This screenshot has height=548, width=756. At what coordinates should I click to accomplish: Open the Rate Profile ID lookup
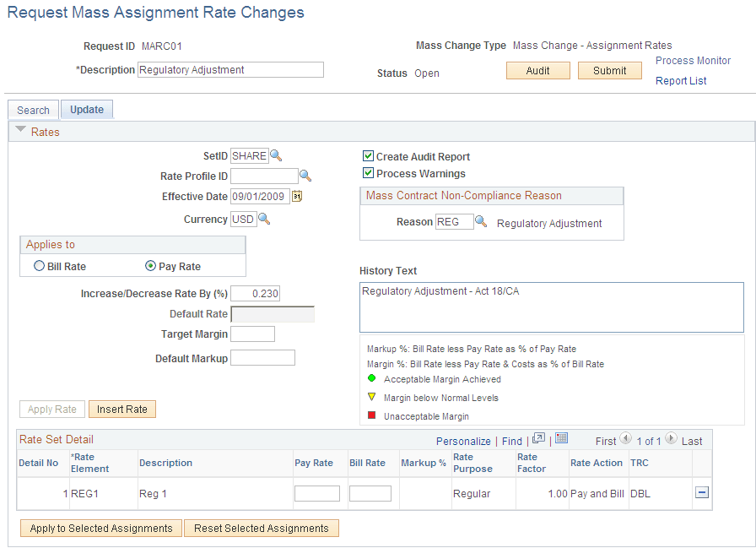click(305, 176)
